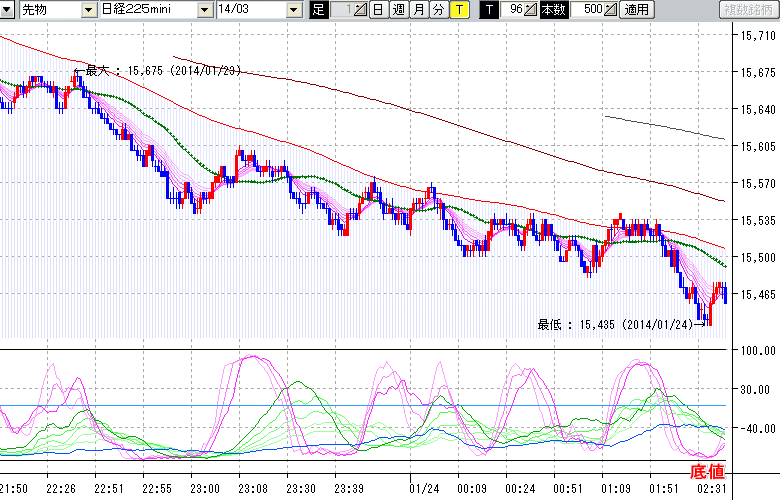The image size is (780, 500).
Task: Click the small arrow at far left of toolbar
Action: pos(8,10)
